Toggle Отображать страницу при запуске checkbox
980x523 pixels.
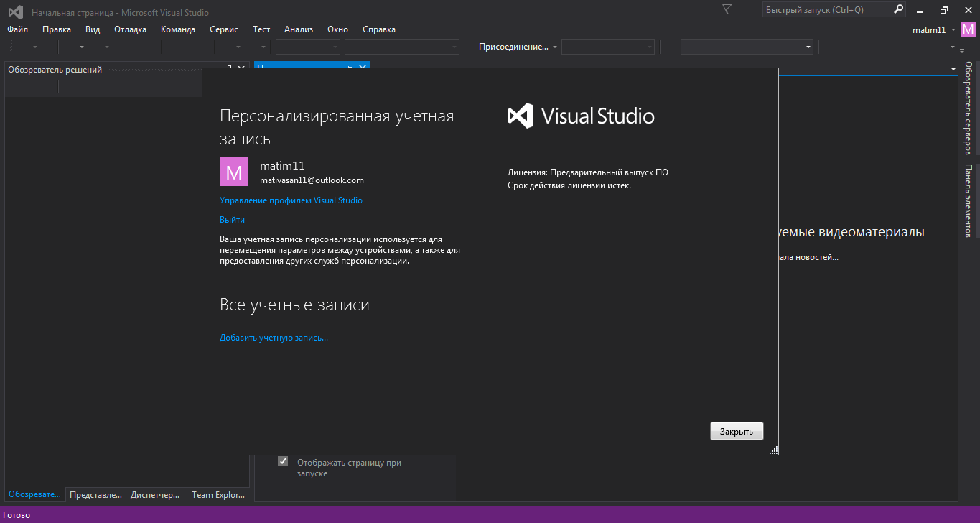pyautogui.click(x=283, y=462)
